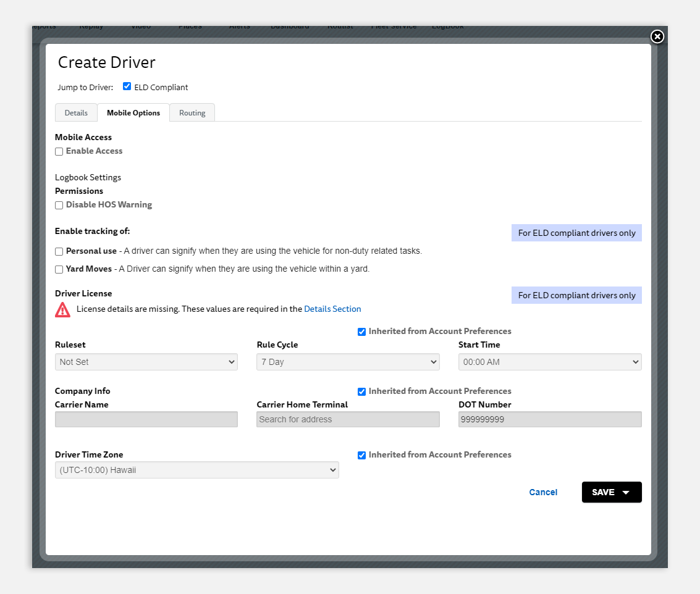Open the Rule Cycle dropdown
The height and width of the screenshot is (594, 700).
click(x=348, y=362)
